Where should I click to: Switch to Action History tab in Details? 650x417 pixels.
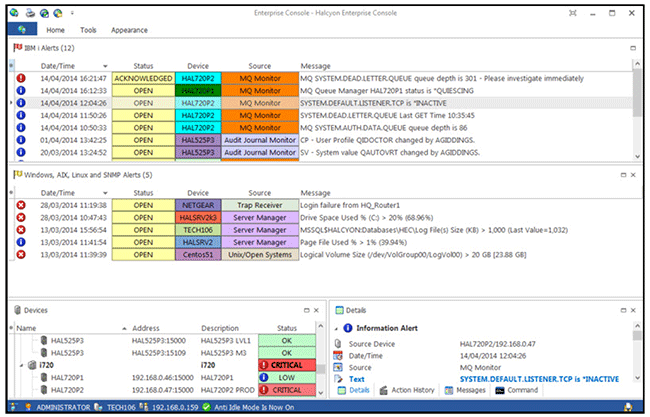pos(407,390)
